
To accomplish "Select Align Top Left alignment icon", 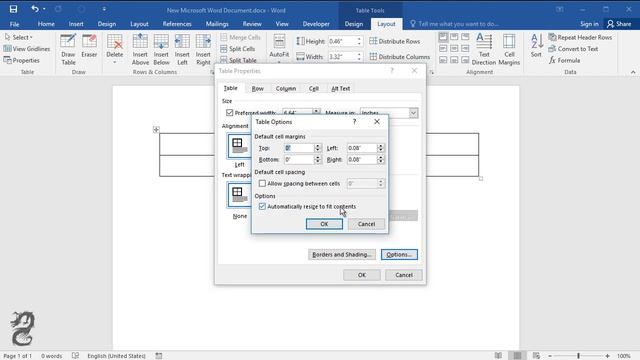I will click(x=443, y=37).
